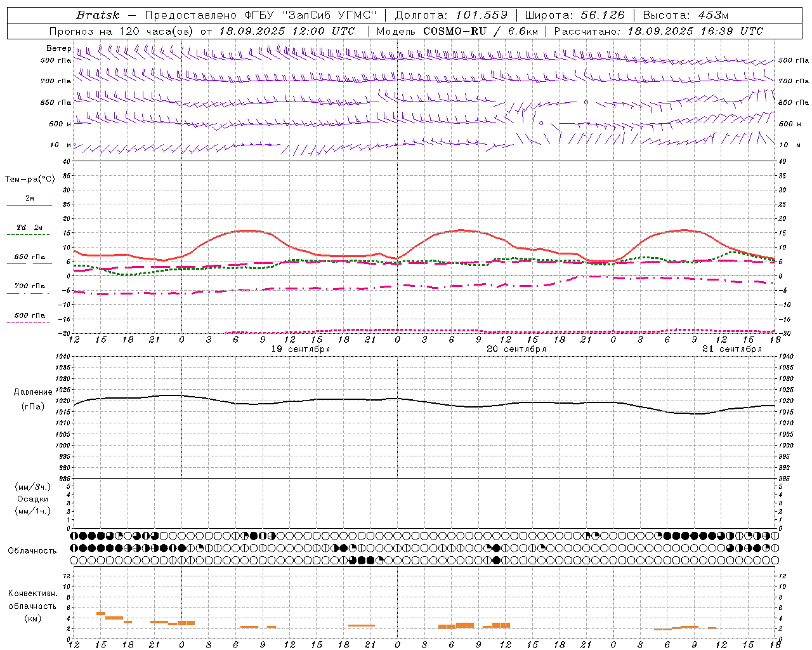Screen dimensions: 812x650
Task: Select the 'Модель COSMO-RU / 6.6км' label
Action: pos(457,31)
